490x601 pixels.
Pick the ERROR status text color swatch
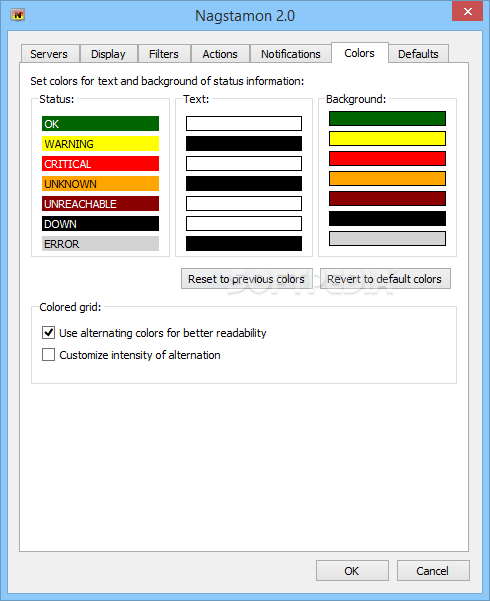point(244,243)
